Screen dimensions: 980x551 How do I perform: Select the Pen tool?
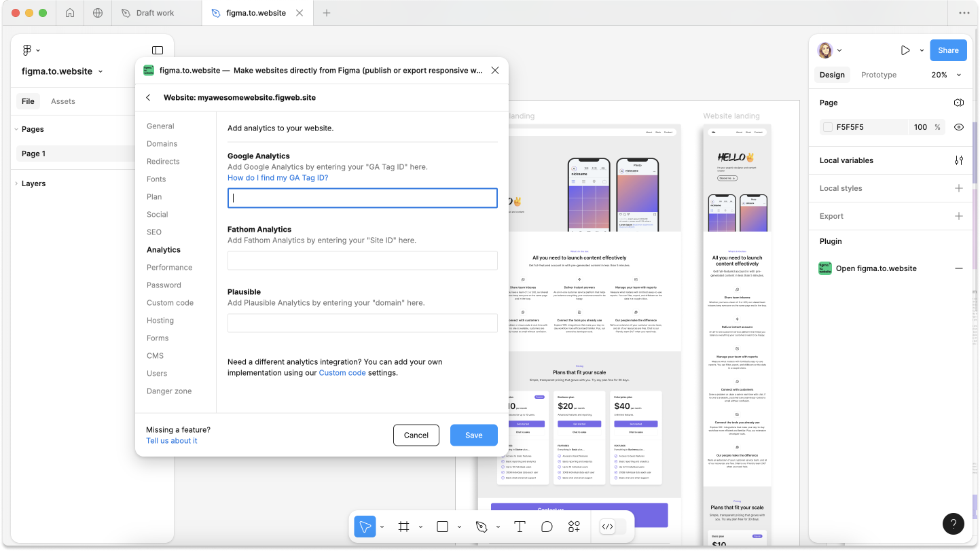click(x=482, y=527)
